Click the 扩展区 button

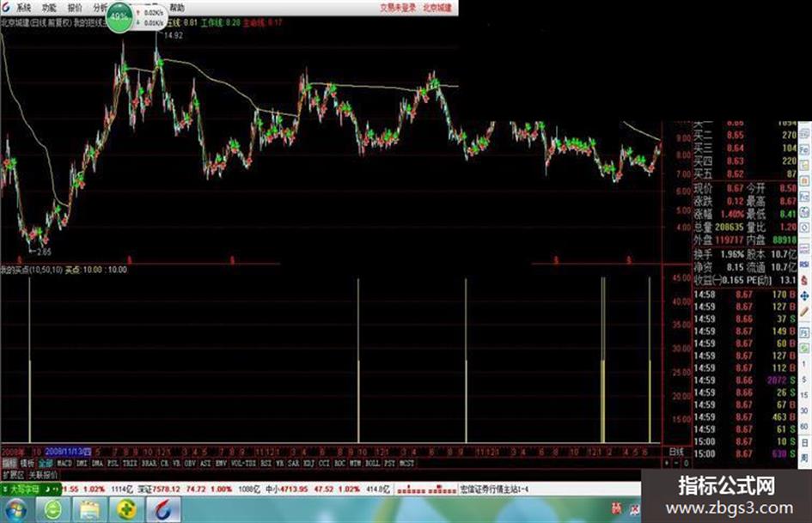[12, 475]
